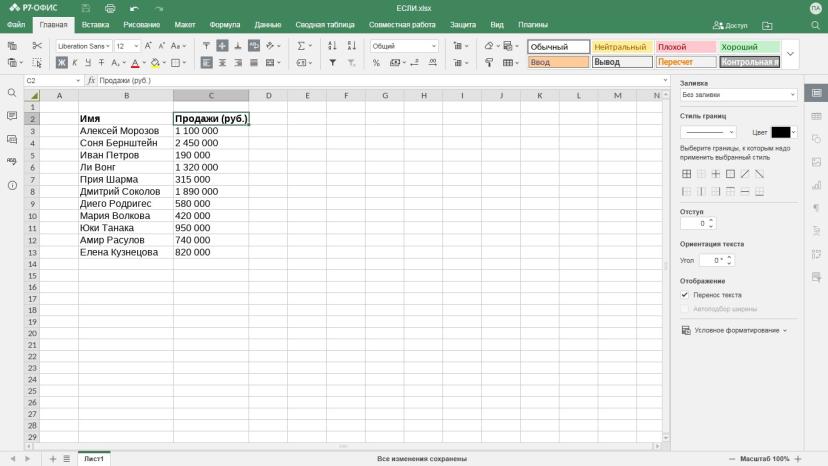828x466 pixels.
Task: Open the search icon in left sidebar
Action: point(12,93)
